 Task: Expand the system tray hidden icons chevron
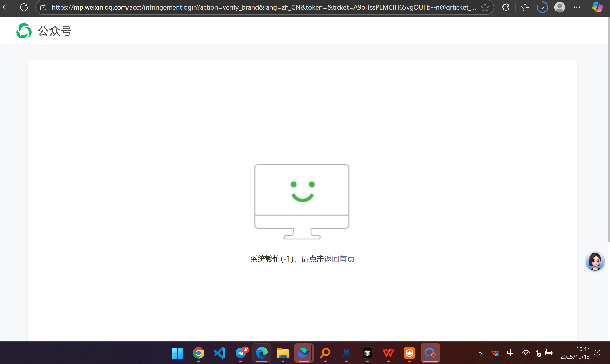[x=480, y=353]
